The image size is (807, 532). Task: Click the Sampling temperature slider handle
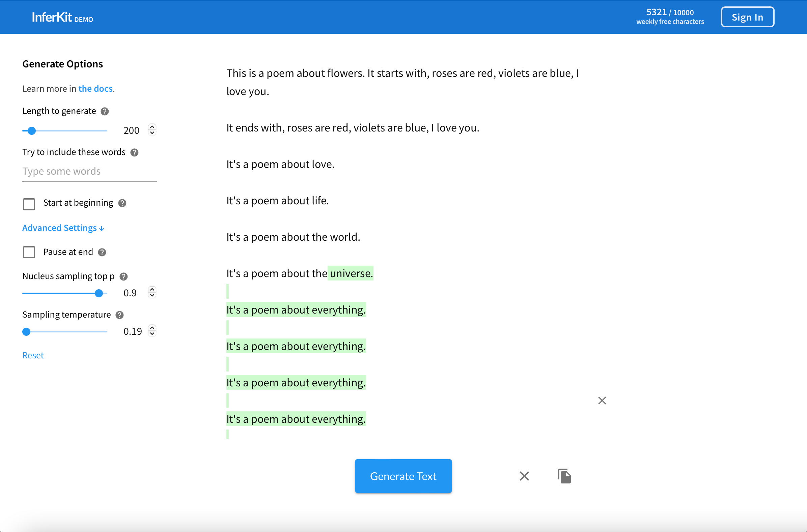point(26,331)
